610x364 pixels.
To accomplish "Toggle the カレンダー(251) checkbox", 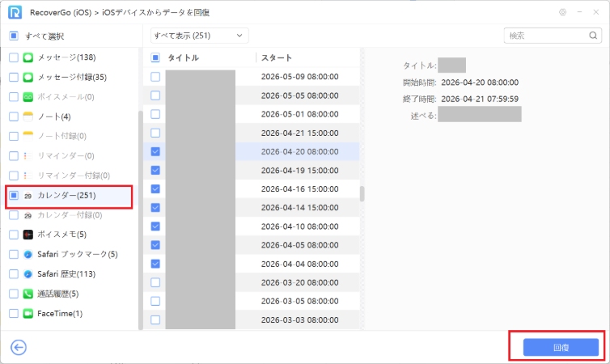I will (14, 195).
